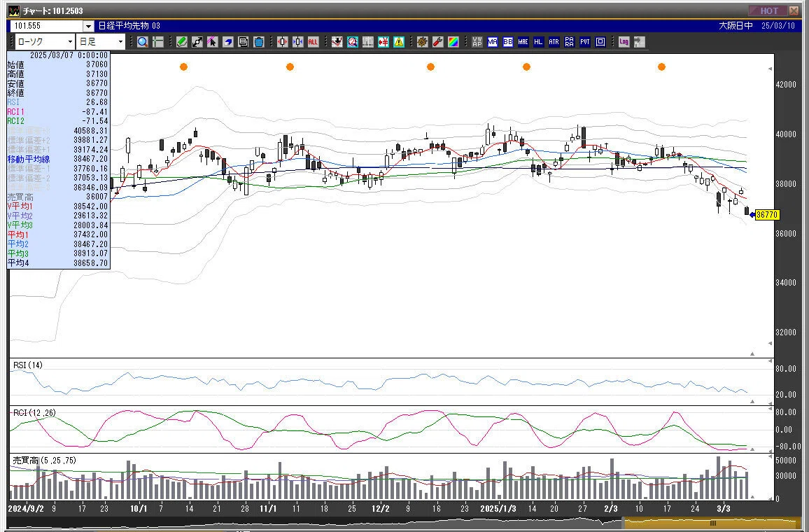Select the eraser tool in toolbar
Viewport: 809px width, 532px height.
227,42
